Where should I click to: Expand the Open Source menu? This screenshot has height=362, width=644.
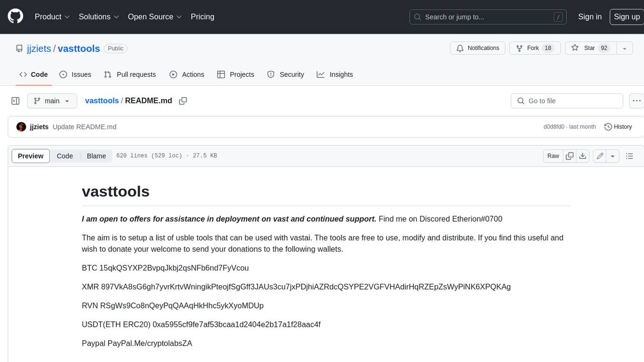[155, 17]
